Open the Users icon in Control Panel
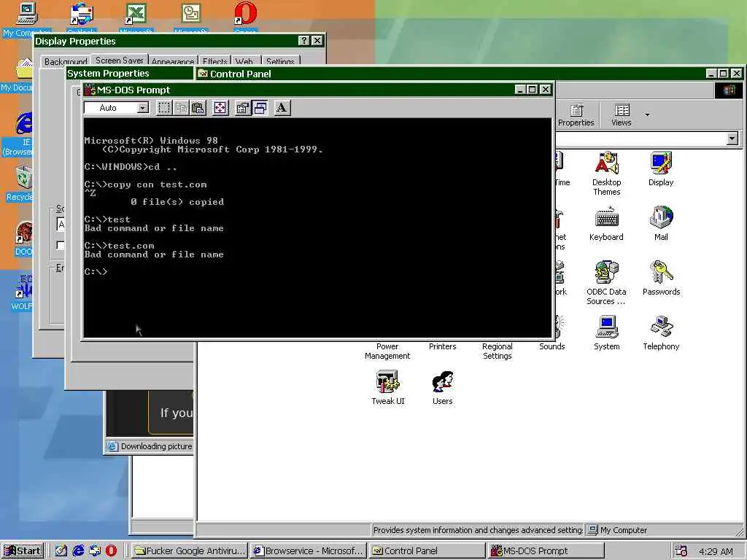Viewport: 747px width, 560px height. 443,388
